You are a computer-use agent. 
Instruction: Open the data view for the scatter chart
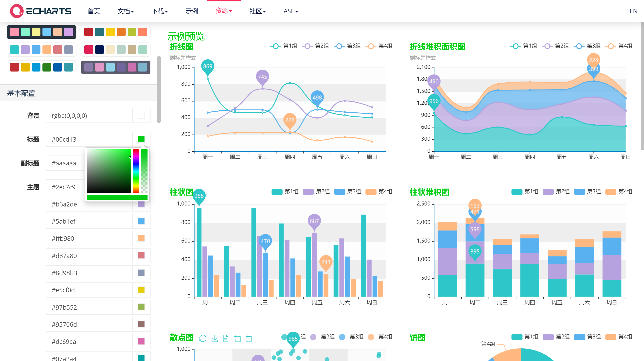(x=226, y=338)
